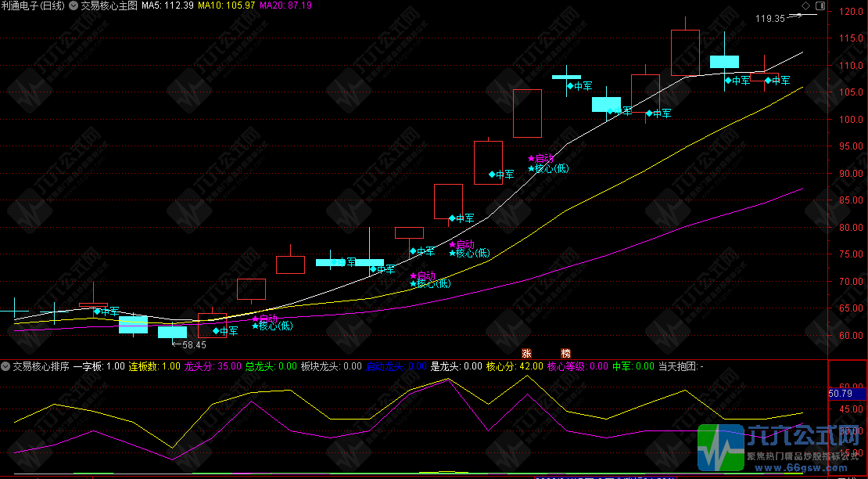
Task: Click the 当天抱团 label
Action: pos(677,366)
